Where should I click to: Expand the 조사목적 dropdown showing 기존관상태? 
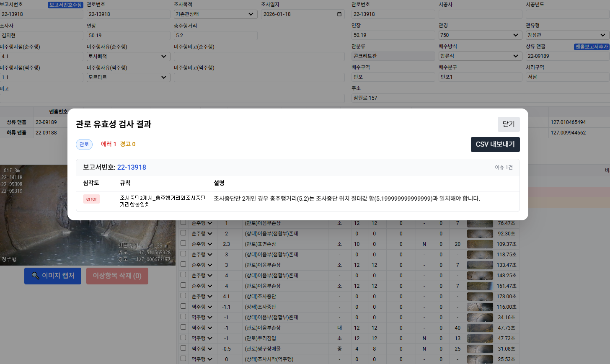click(215, 14)
